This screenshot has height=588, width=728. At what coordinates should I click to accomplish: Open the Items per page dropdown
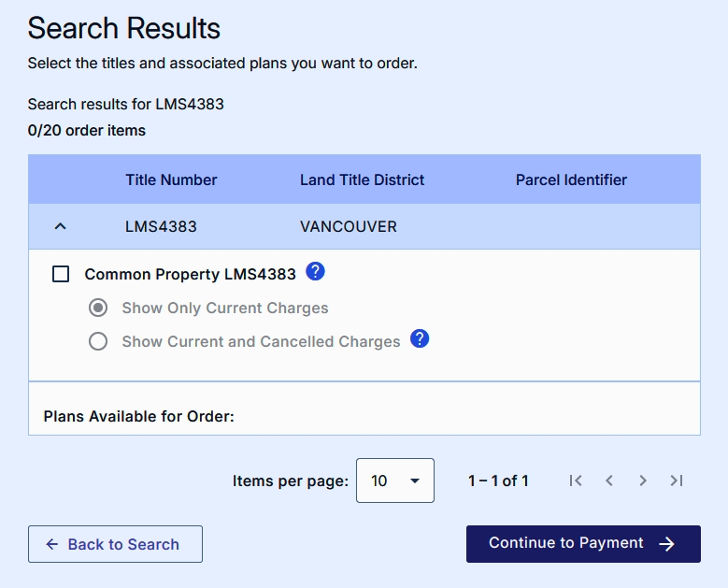(x=394, y=480)
